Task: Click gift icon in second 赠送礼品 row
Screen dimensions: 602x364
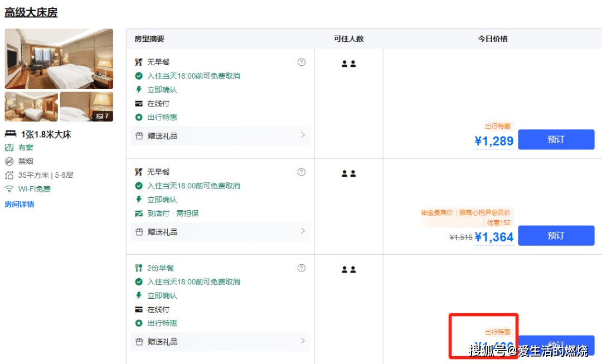Action: pyautogui.click(x=139, y=231)
